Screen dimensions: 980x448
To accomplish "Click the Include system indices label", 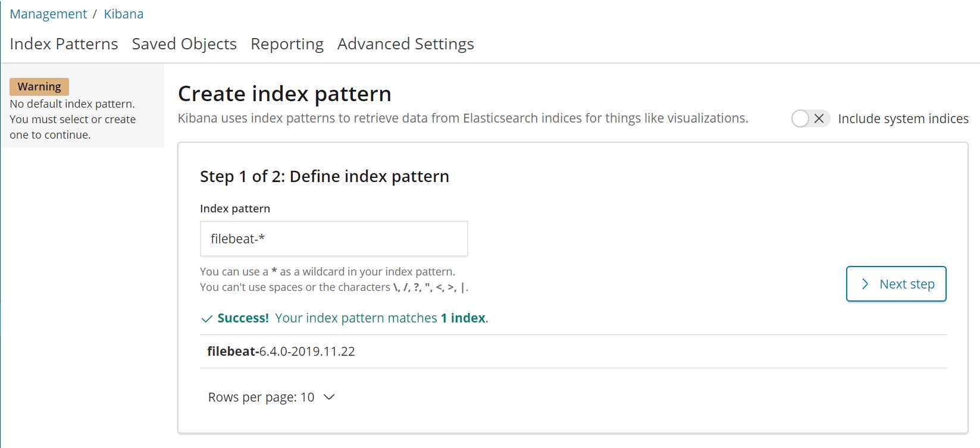I will [903, 119].
